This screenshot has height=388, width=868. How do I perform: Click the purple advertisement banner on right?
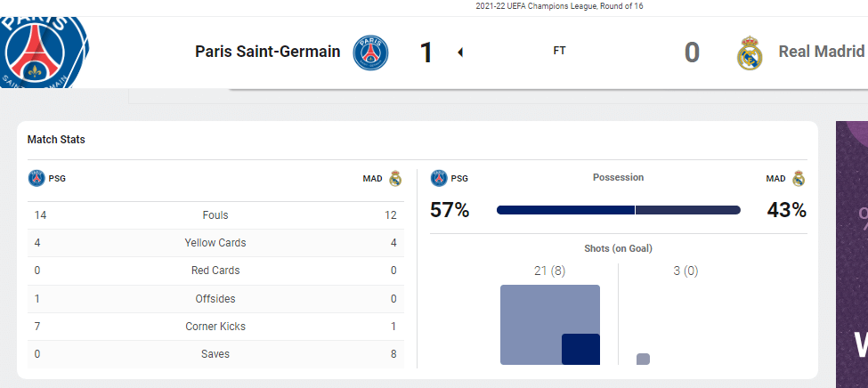852,255
